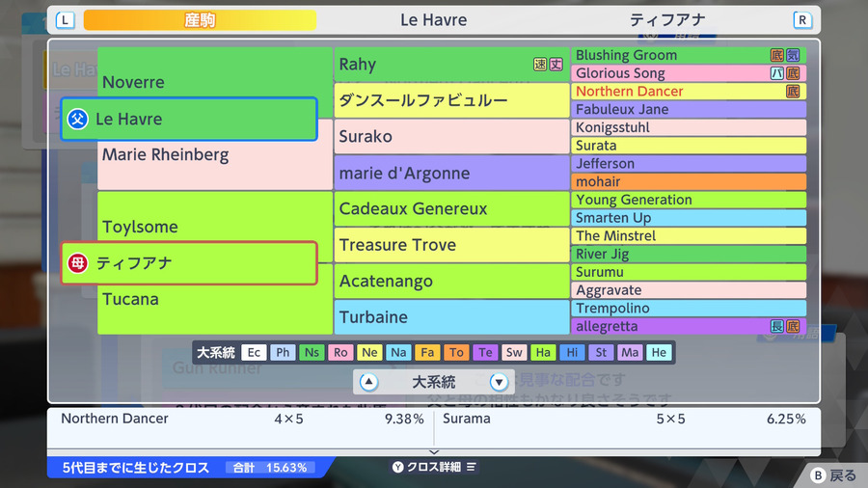This screenshot has width=868, height=488.
Task: Select the ティフアナ dam entry
Action: click(189, 263)
